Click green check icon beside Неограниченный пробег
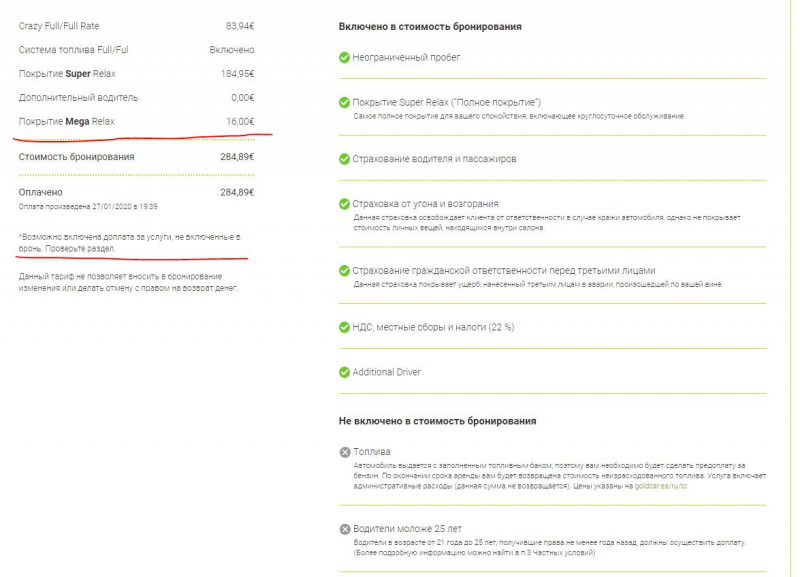Screen dimensions: 800x577 [345, 58]
